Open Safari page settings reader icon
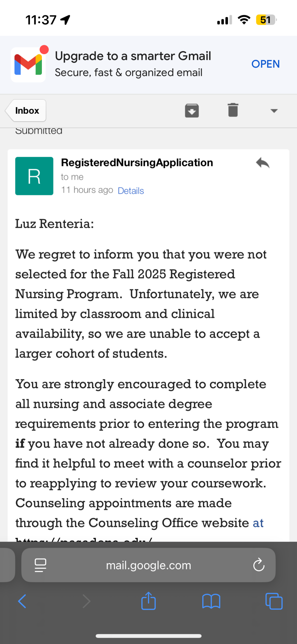The height and width of the screenshot is (644, 297). pos(40,565)
